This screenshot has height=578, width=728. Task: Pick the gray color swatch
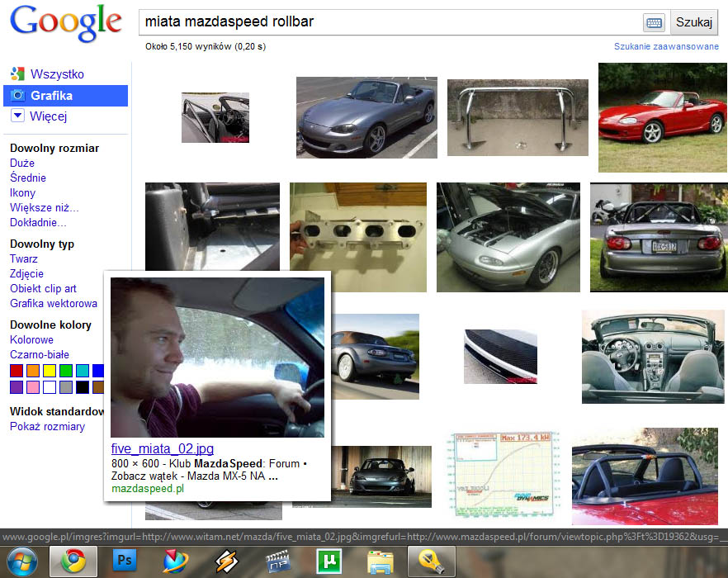(66, 387)
